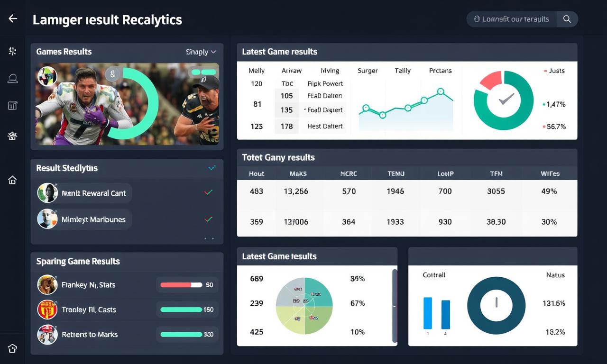Open the Frankey Nı, Stats entry
The width and height of the screenshot is (607, 364).
coord(88,285)
